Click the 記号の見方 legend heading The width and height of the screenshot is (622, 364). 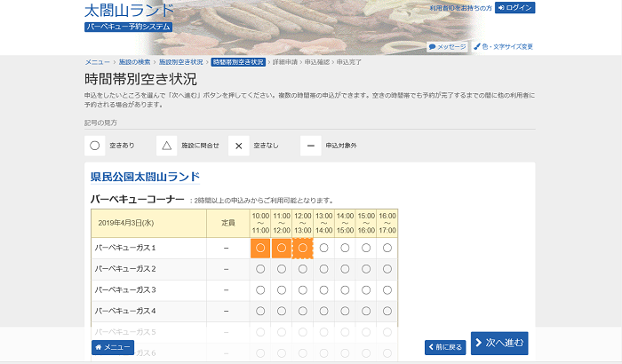[100, 123]
